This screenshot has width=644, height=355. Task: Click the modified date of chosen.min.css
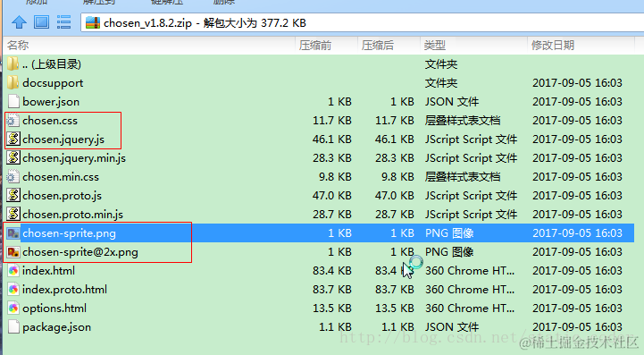coord(577,177)
